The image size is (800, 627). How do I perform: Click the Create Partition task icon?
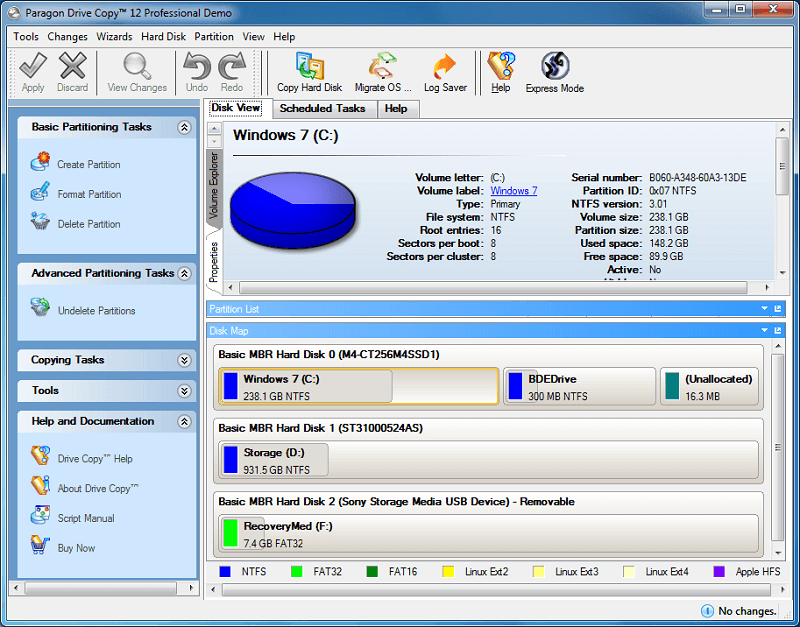[x=41, y=163]
